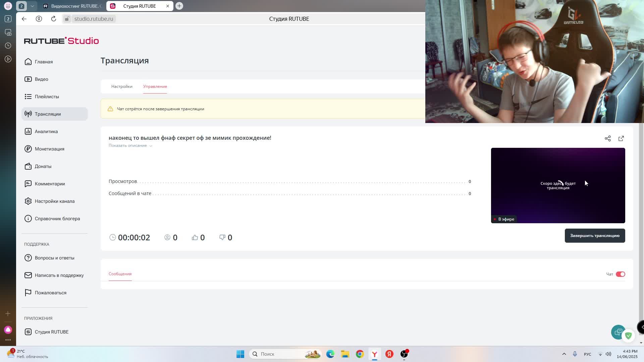The height and width of the screenshot is (362, 644).
Task: Click the РУС language indicator
Action: (x=588, y=354)
